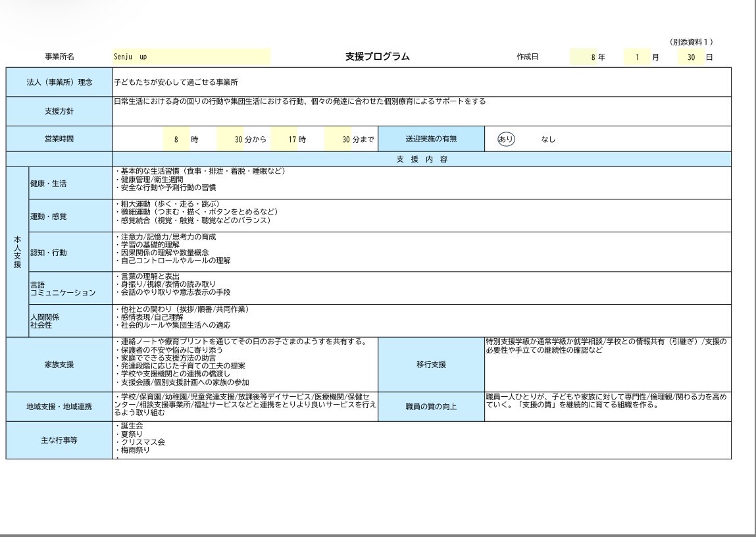756x537 pixels.
Task: Select the 認知・行動 support content cell
Action: click(x=421, y=251)
